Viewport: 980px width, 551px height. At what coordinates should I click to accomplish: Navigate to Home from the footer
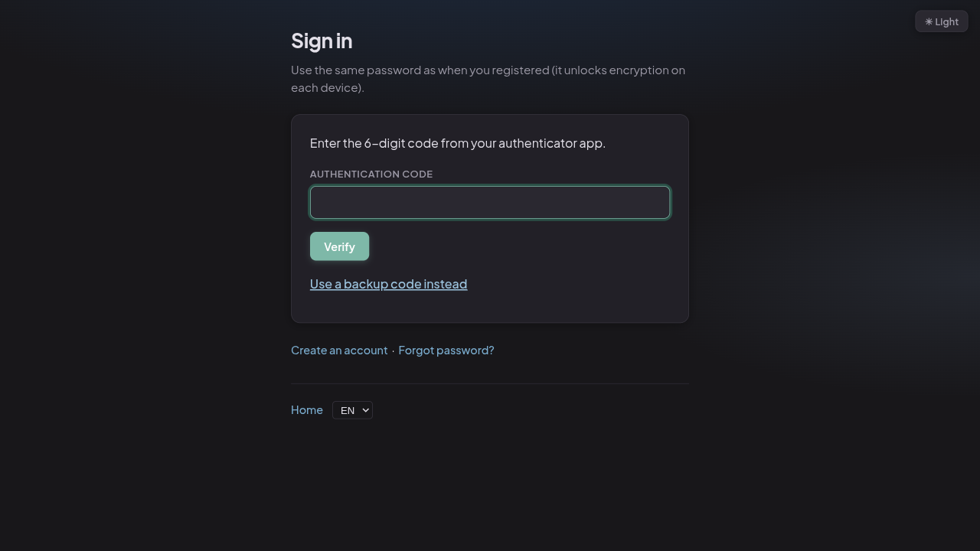(x=306, y=409)
